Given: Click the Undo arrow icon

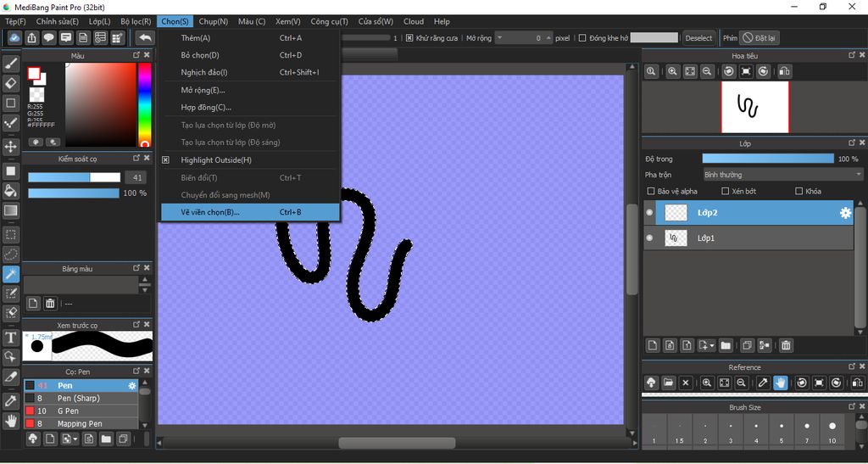Looking at the screenshot, I should [145, 37].
